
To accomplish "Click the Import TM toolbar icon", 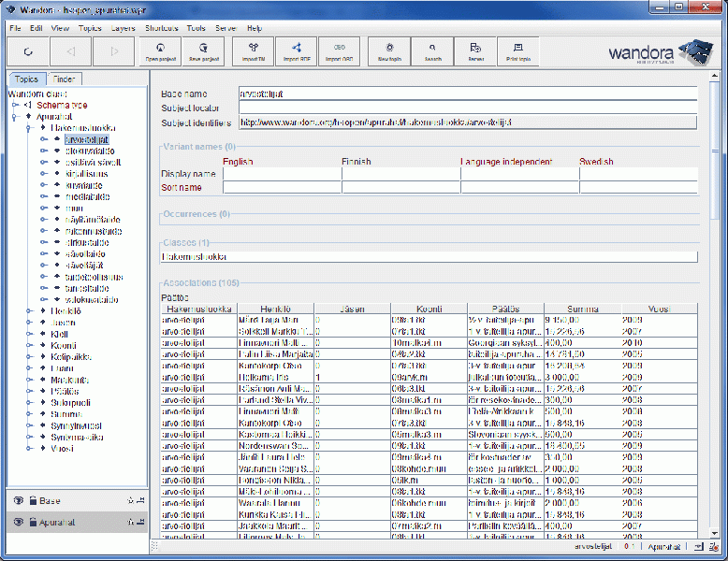I will [253, 50].
